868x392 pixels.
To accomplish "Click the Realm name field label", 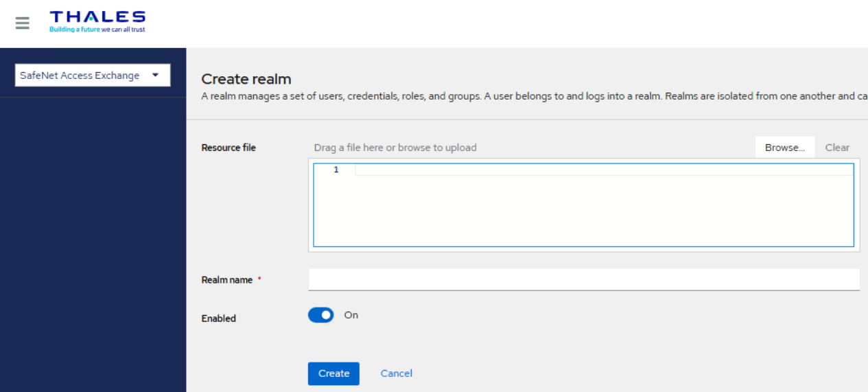I will (226, 280).
